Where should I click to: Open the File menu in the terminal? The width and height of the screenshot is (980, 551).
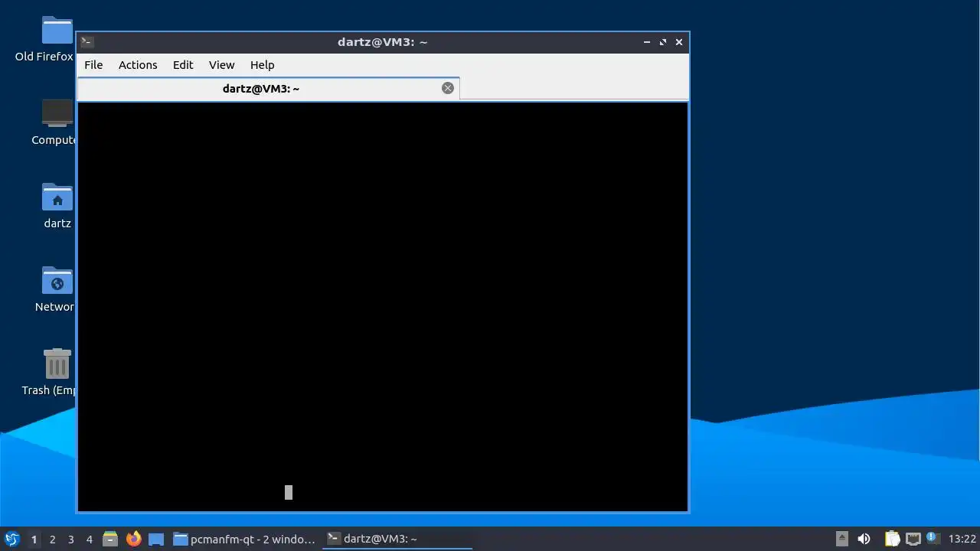(x=93, y=65)
